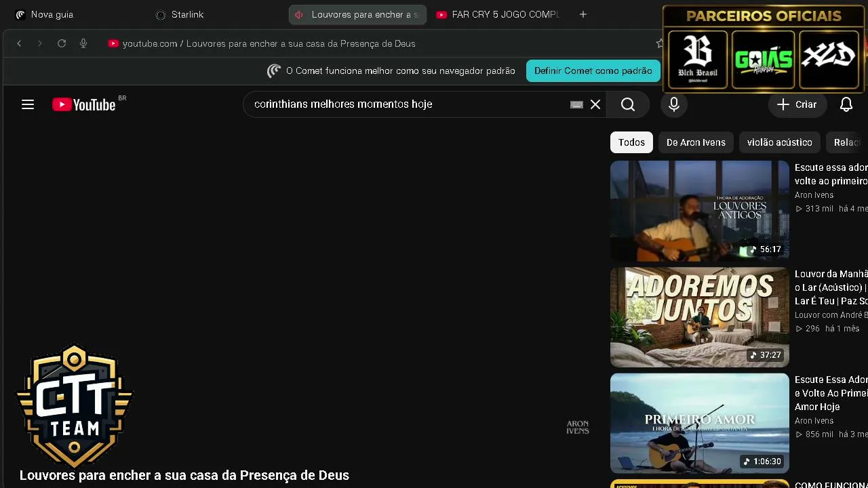This screenshot has width=868, height=488.
Task: Select the Todos filter chip
Action: coord(631,142)
